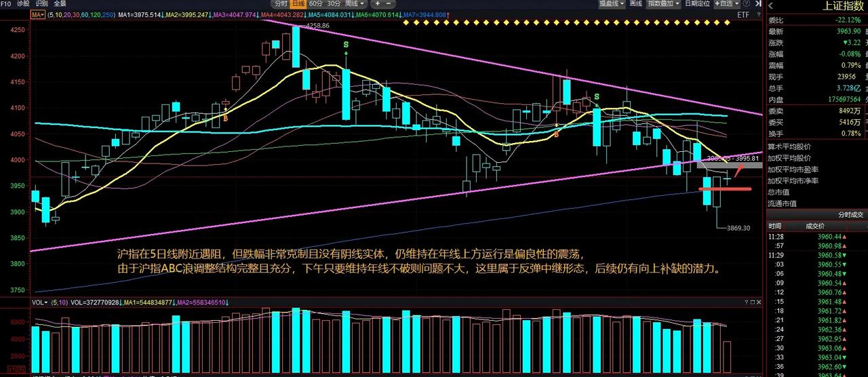Expand the 周线 period dropdown
The height and width of the screenshot is (377, 868).
click(354, 3)
